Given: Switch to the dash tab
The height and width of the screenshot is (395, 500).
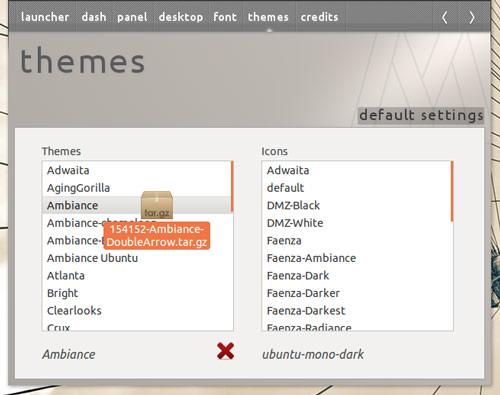Looking at the screenshot, I should pos(94,17).
